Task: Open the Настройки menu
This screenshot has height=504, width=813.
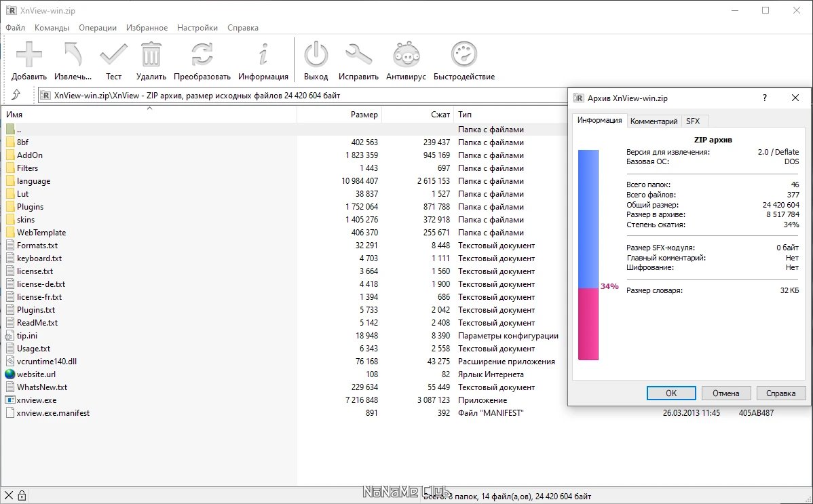Action: [197, 28]
